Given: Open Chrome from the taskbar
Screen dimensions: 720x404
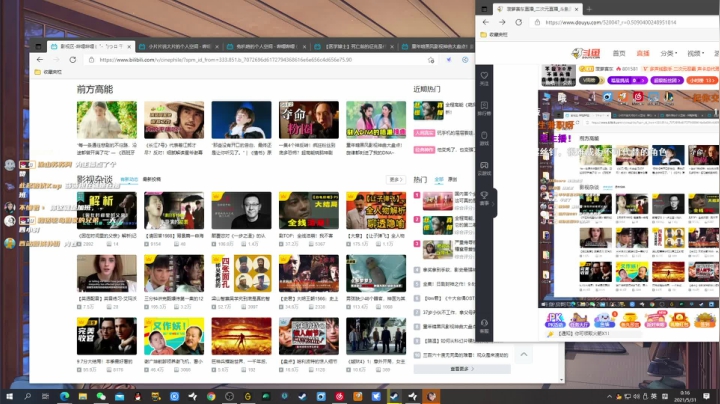Looking at the screenshot, I should (211, 396).
